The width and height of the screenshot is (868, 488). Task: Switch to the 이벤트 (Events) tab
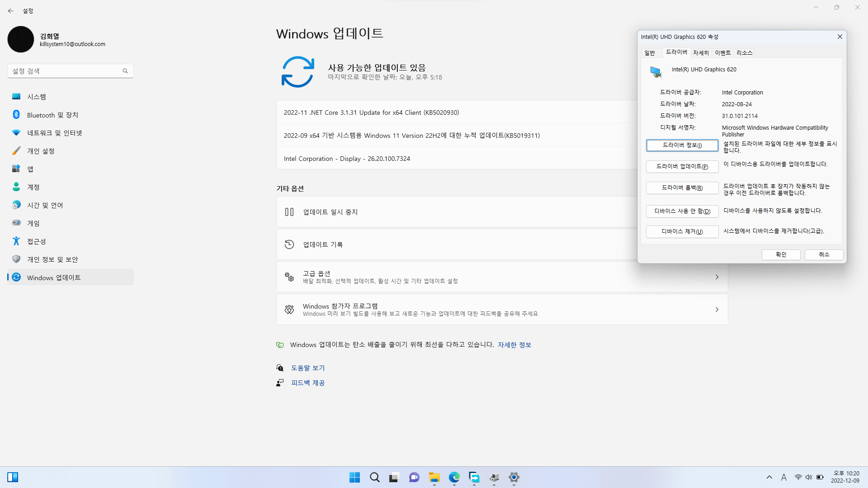coord(722,53)
